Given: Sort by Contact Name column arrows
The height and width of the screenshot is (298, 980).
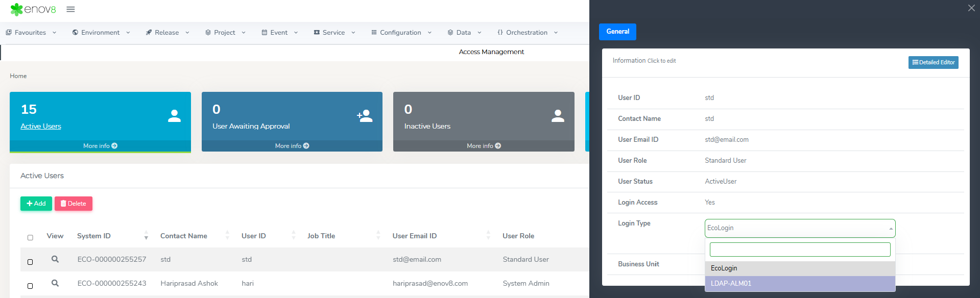Looking at the screenshot, I should click(227, 235).
